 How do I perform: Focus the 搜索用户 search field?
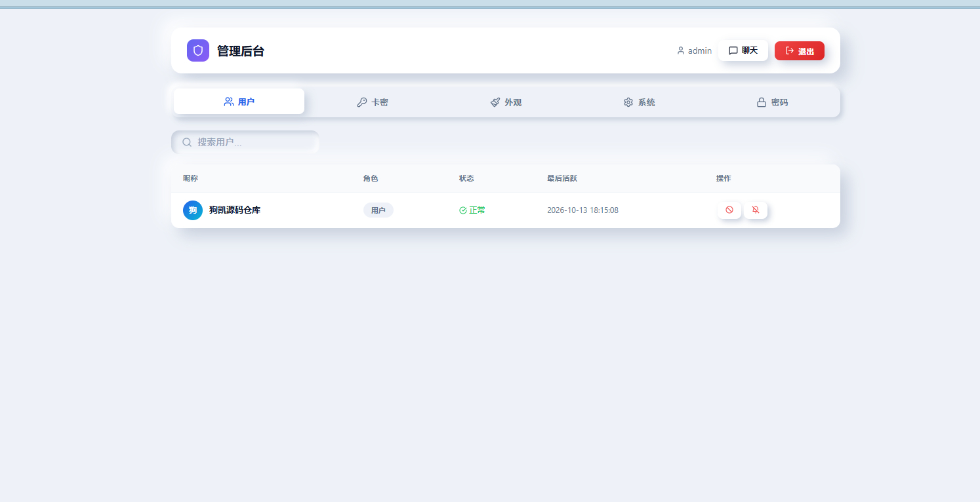coord(245,142)
